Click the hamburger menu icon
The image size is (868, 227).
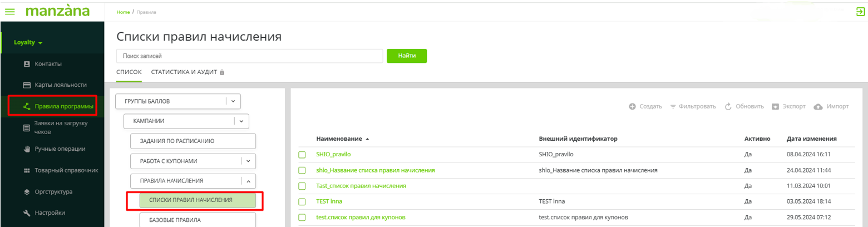[9, 11]
